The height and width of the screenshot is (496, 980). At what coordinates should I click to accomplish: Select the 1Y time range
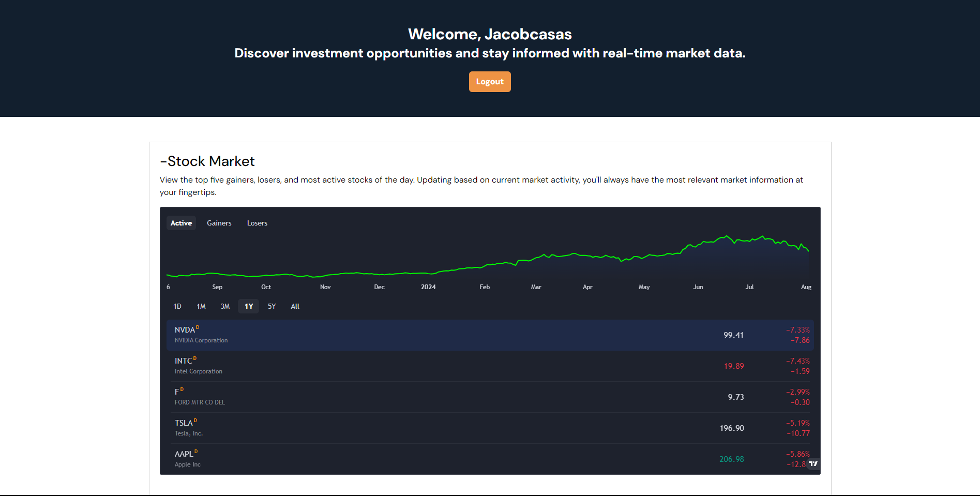click(249, 306)
